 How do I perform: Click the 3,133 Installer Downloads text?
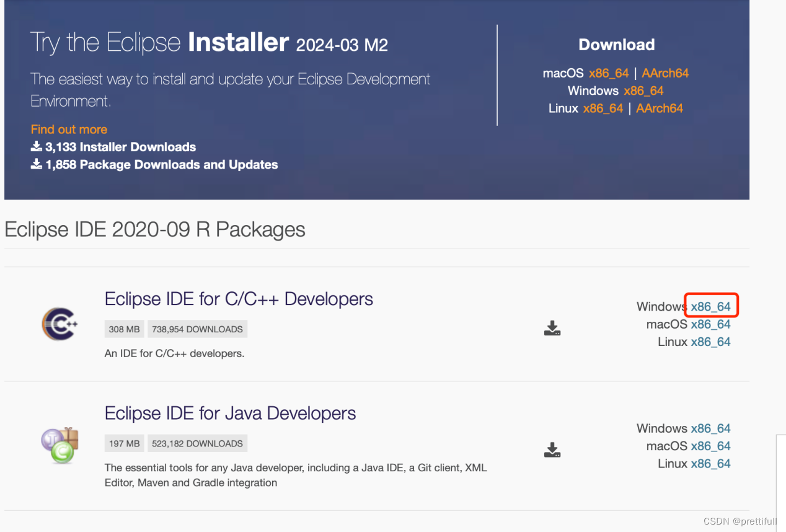(120, 147)
